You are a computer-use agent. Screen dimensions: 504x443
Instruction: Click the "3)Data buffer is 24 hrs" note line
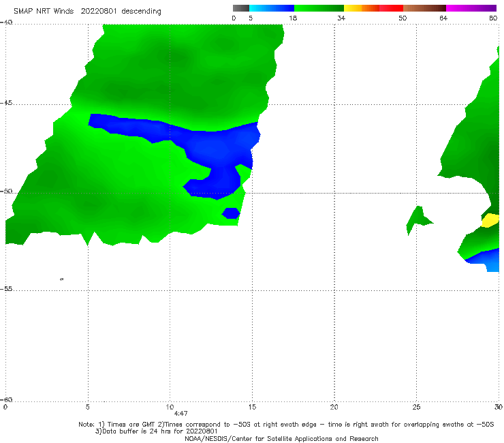156,431
